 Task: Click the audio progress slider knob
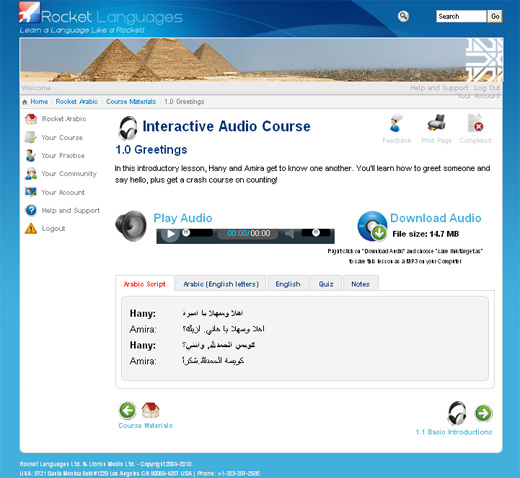[186, 233]
